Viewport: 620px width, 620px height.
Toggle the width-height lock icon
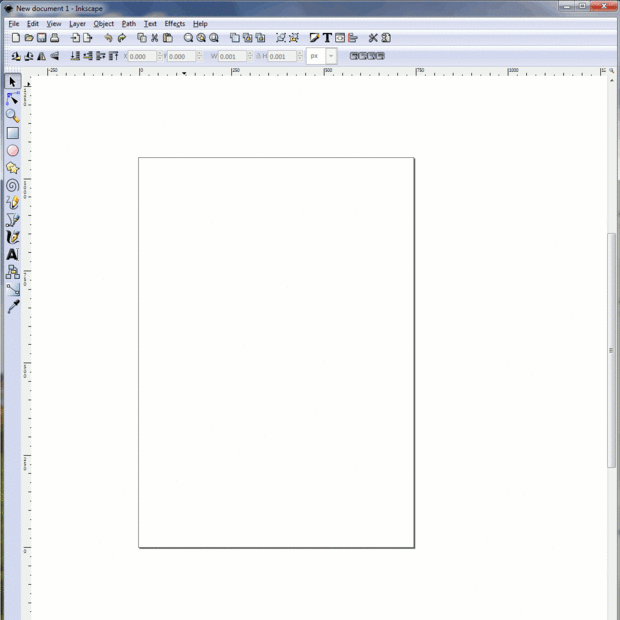259,57
